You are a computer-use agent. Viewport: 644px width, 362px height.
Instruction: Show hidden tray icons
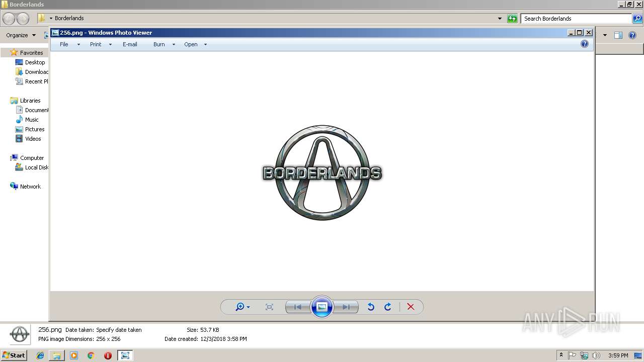[561, 355]
